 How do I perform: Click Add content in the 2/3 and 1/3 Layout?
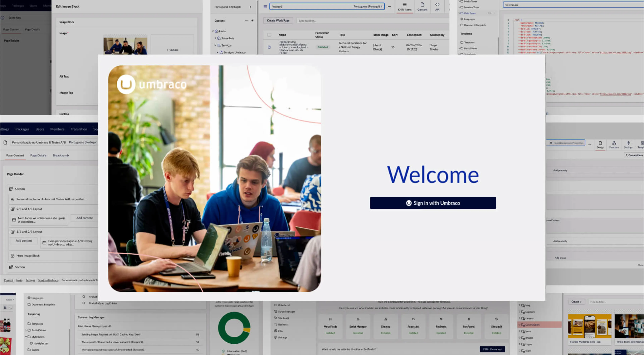click(x=85, y=218)
